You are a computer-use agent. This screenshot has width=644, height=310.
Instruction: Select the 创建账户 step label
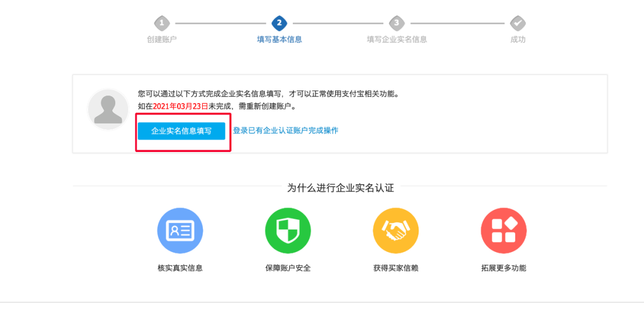pos(162,40)
